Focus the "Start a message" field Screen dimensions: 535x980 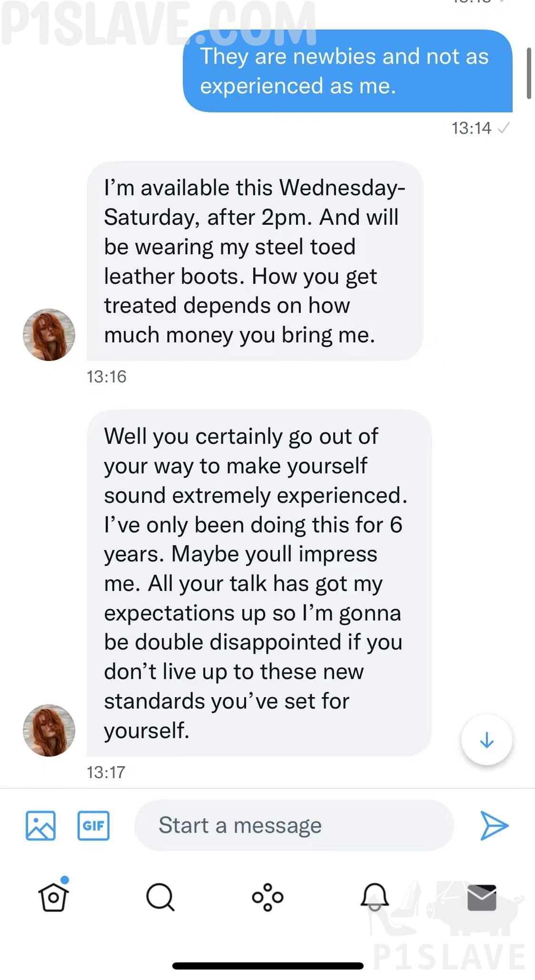293,825
